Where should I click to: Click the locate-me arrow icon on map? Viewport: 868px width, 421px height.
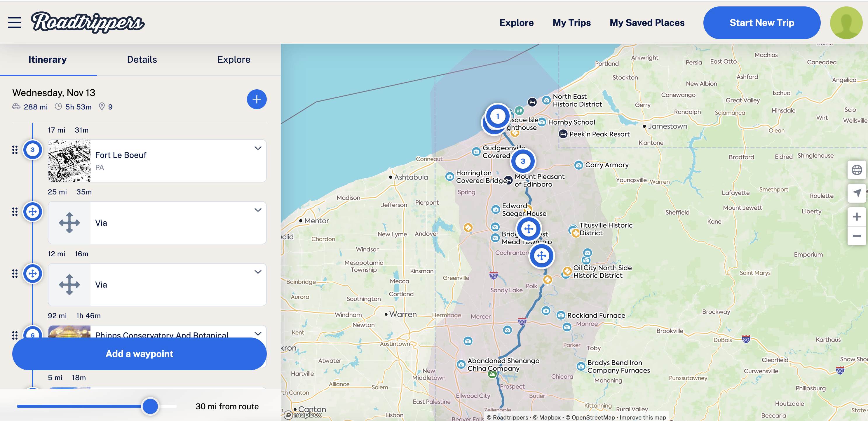click(857, 194)
